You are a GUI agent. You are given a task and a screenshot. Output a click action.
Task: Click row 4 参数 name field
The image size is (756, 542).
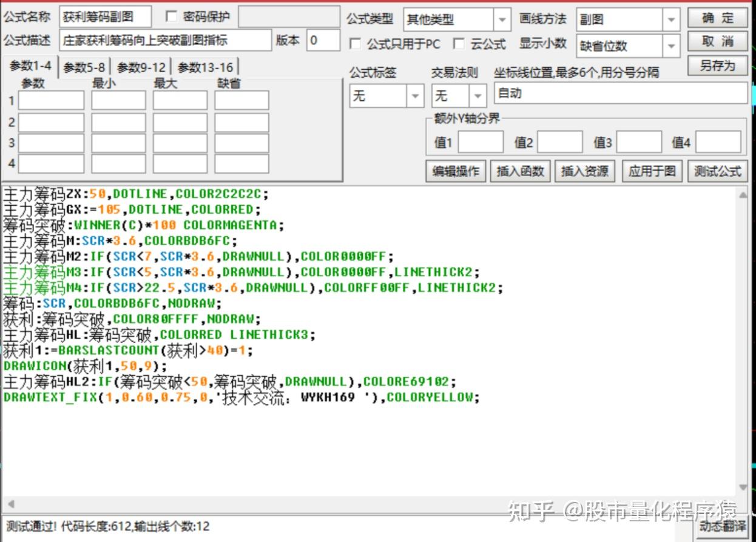coord(51,164)
